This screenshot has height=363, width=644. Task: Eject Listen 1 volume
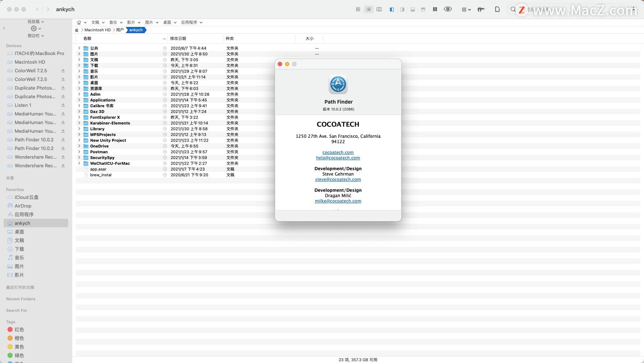[x=63, y=105]
